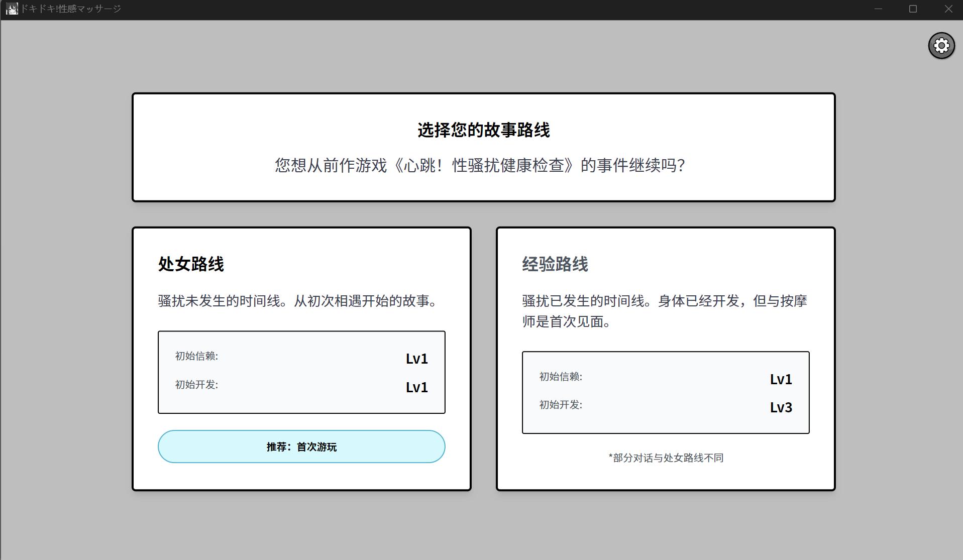Select the 经验路线 card title

pyautogui.click(x=555, y=264)
